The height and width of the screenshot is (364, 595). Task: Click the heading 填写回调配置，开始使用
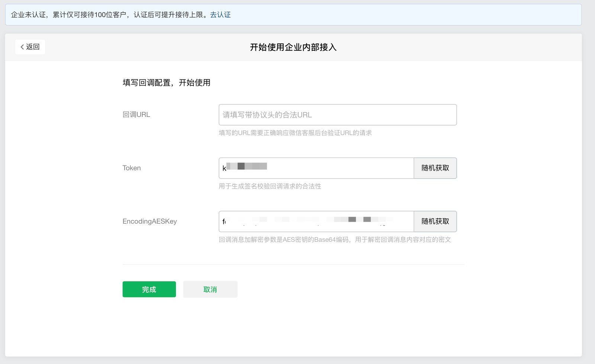pos(167,83)
